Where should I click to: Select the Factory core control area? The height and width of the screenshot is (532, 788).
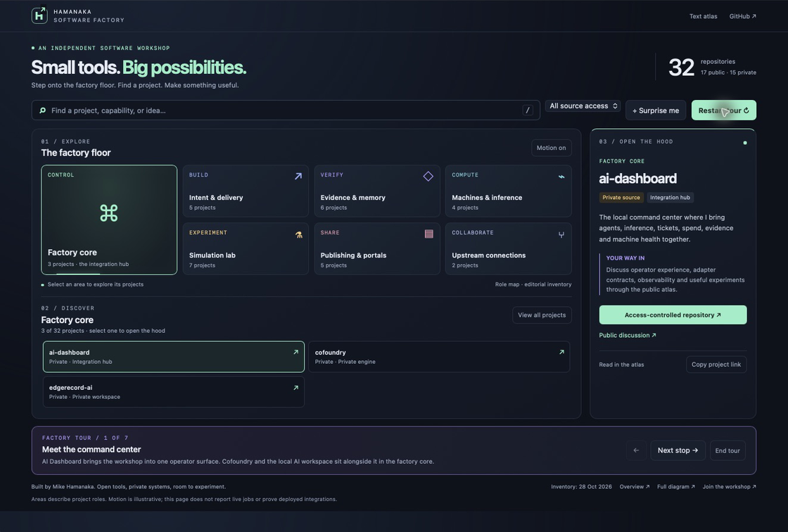pyautogui.click(x=109, y=220)
